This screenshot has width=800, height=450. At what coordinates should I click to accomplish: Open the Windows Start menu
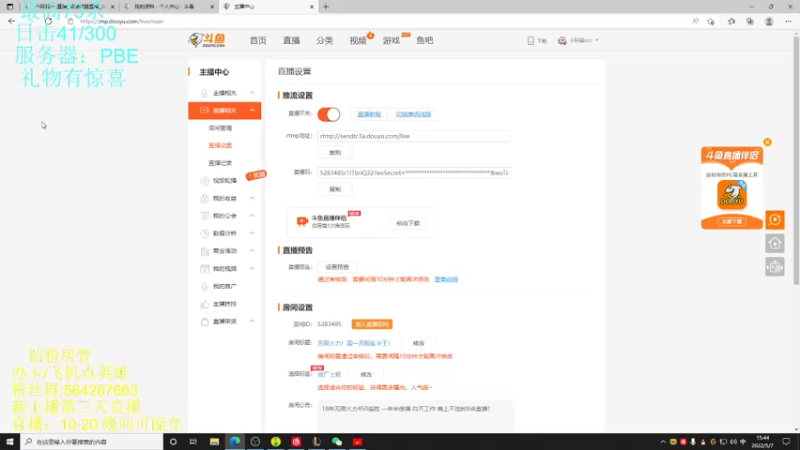click(x=10, y=441)
